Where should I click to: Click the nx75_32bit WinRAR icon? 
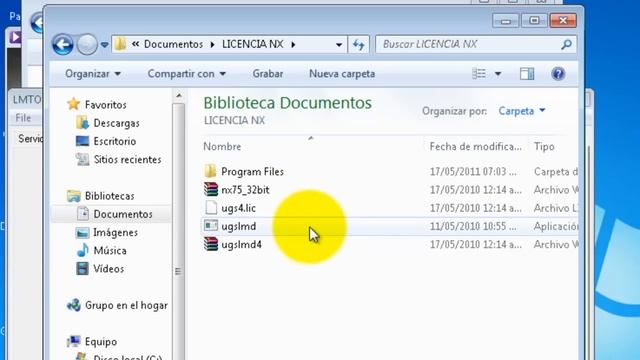click(211, 189)
